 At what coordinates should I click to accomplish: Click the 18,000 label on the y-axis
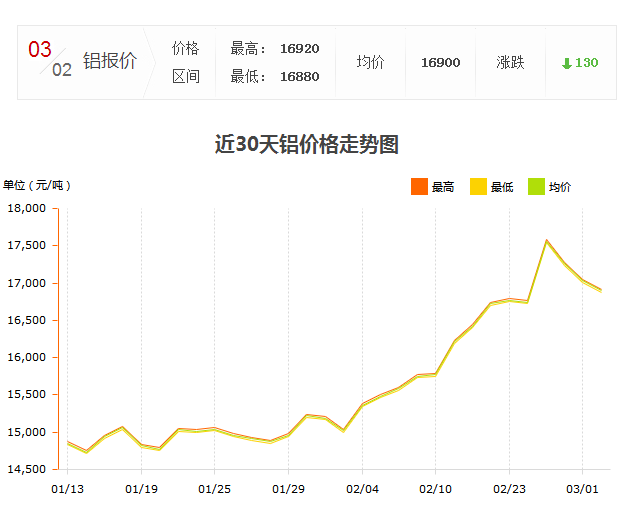[x=27, y=208]
